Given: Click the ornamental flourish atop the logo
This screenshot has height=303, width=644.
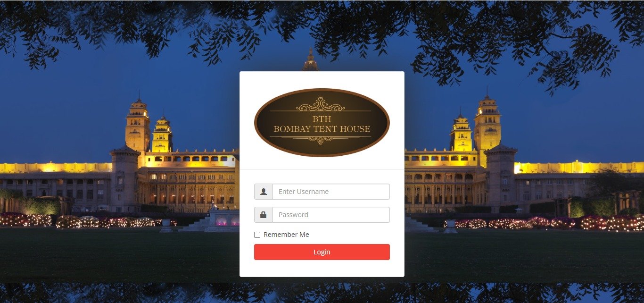Looking at the screenshot, I should [321, 104].
